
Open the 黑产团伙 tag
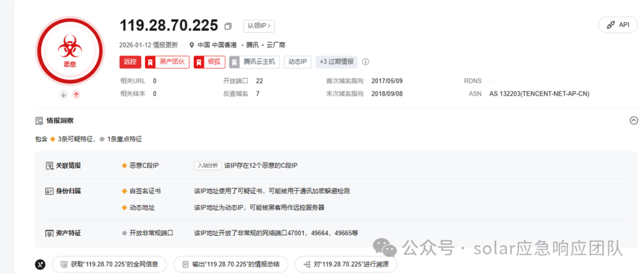point(167,62)
